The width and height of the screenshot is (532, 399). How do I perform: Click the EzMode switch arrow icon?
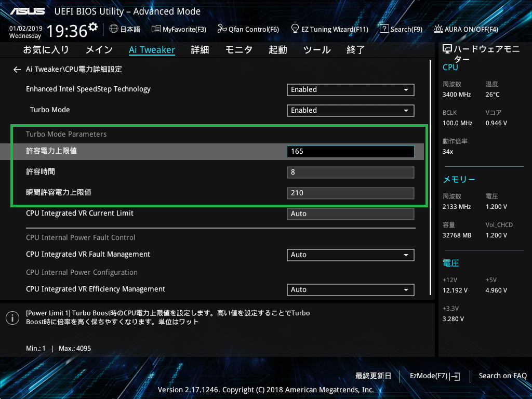[455, 376]
